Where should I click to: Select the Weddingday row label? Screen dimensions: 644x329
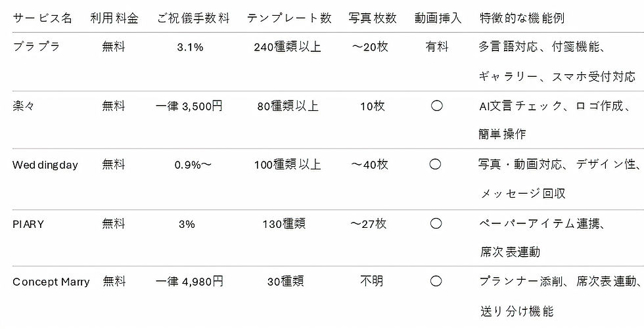pos(45,165)
